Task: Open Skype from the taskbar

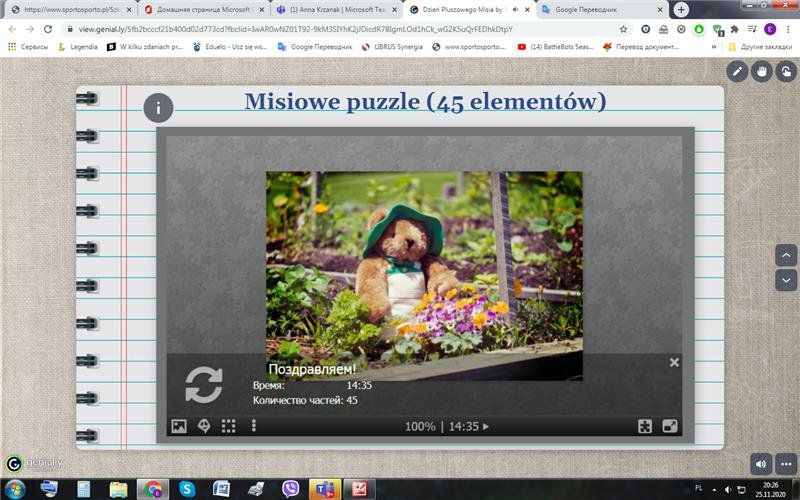Action: pos(187,489)
